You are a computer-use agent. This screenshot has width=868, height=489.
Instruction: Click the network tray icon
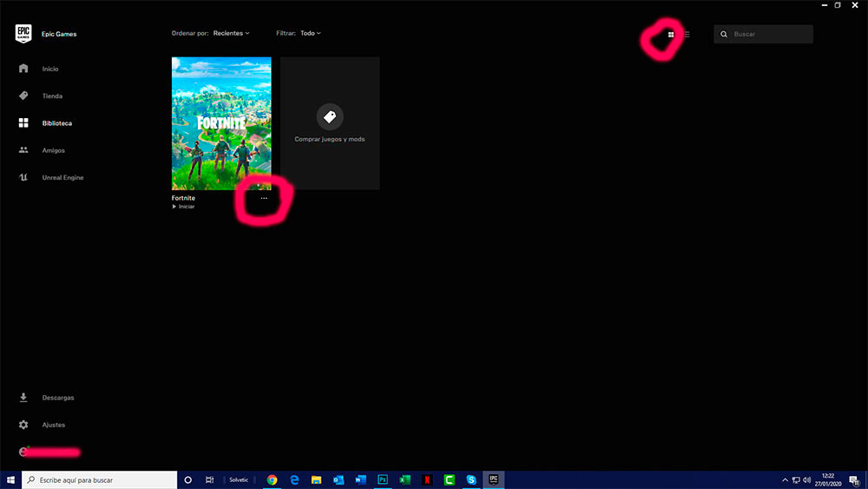[796, 480]
